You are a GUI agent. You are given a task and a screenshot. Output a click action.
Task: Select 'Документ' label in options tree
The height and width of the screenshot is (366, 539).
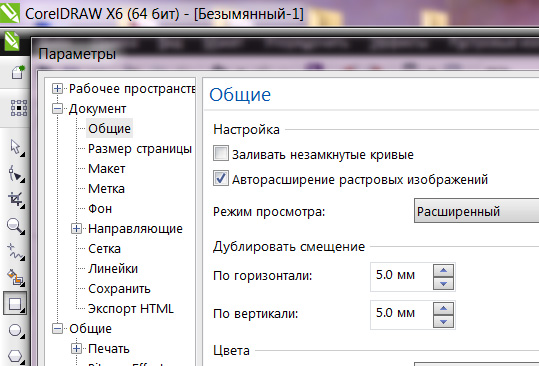pos(98,109)
